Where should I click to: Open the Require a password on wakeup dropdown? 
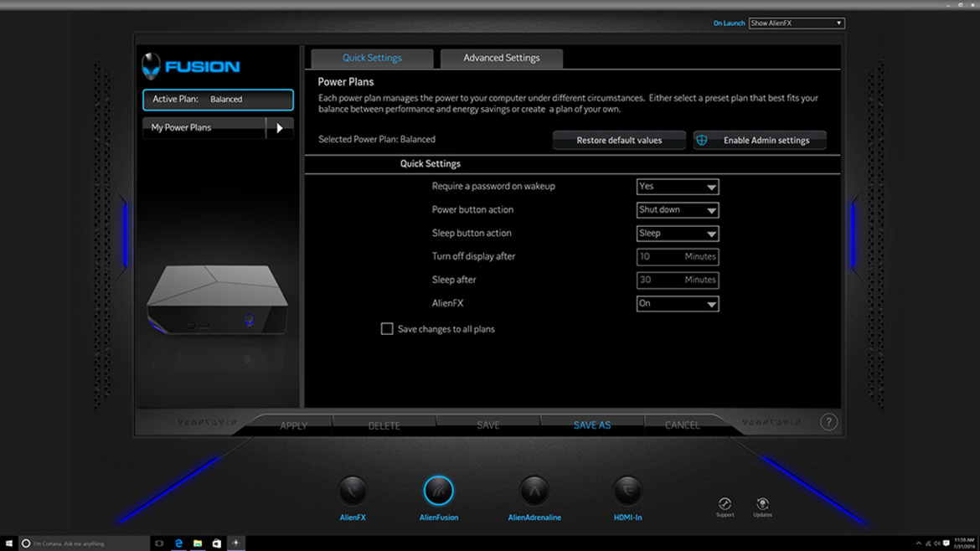[x=678, y=186]
